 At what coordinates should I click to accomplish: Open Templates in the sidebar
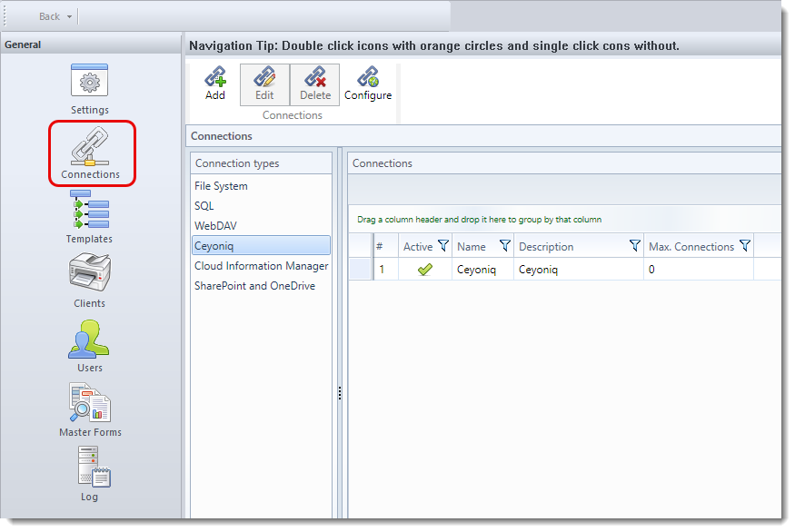90,211
